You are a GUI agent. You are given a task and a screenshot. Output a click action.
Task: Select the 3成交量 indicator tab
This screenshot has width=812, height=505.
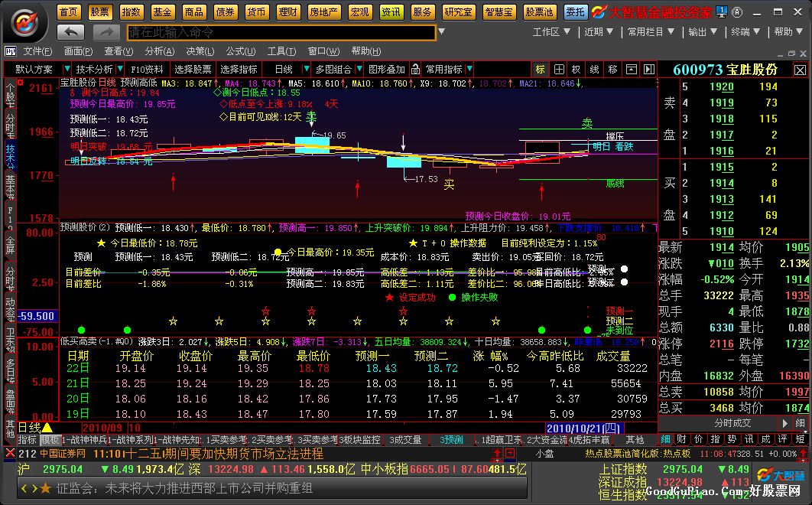pos(405,440)
